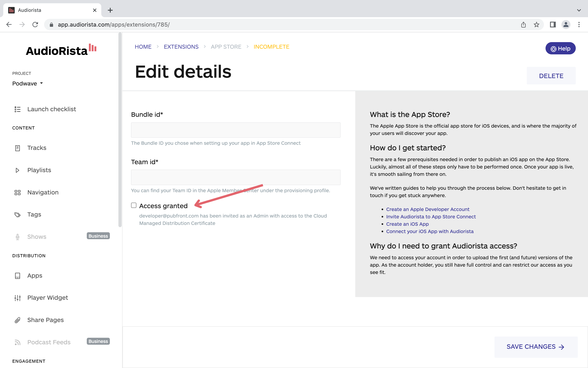Expand the tab search chevron

[x=579, y=10]
